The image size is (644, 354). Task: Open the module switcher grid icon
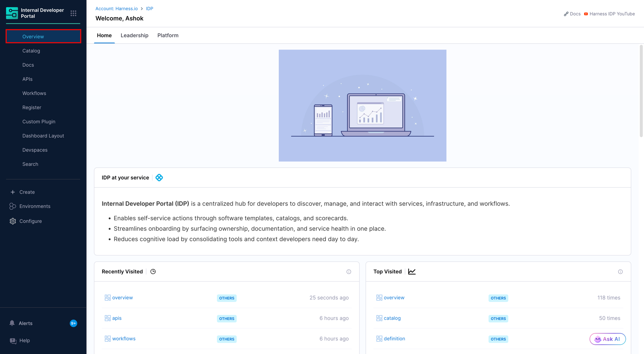point(73,13)
